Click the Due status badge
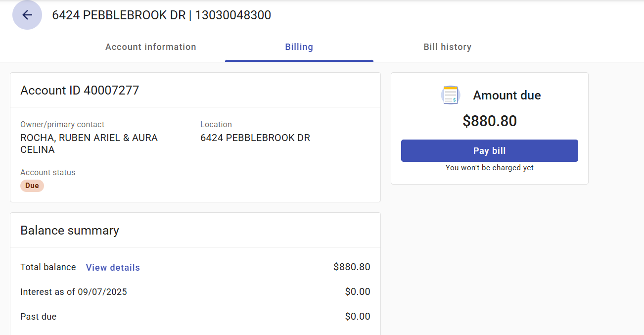The image size is (644, 335). pyautogui.click(x=32, y=186)
